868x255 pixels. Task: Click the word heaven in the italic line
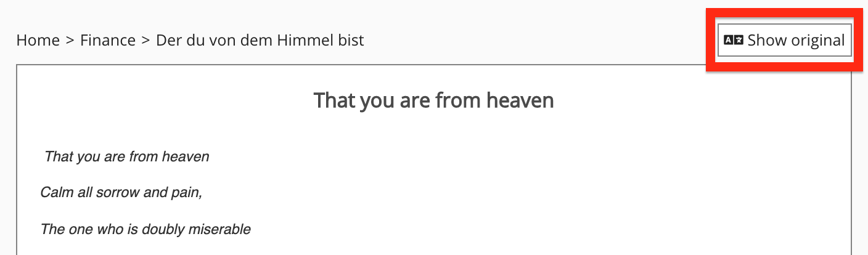(x=186, y=156)
